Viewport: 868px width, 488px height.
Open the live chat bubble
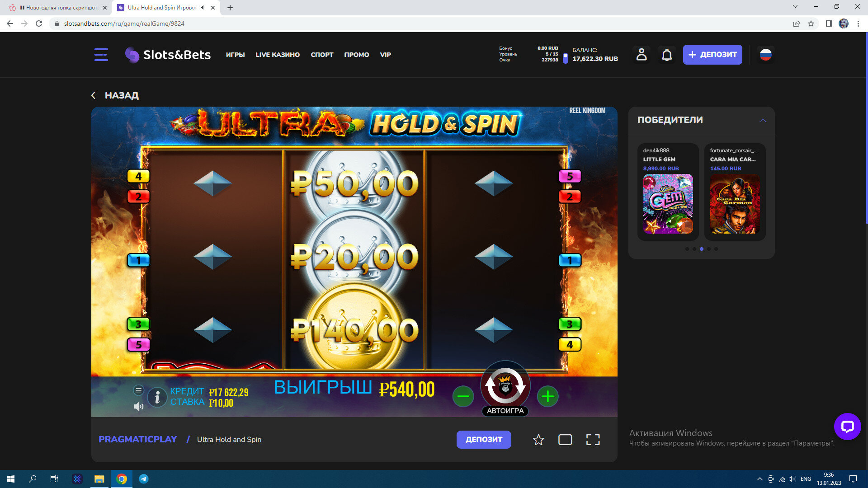[x=847, y=426]
